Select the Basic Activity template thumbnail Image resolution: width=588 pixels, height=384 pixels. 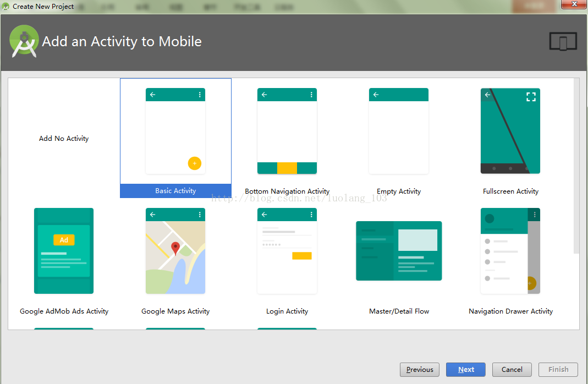[x=175, y=131]
